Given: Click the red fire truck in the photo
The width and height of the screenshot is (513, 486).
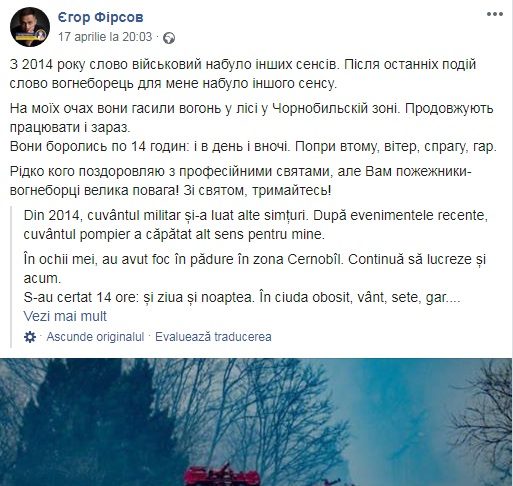Looking at the screenshot, I should click(x=222, y=475).
